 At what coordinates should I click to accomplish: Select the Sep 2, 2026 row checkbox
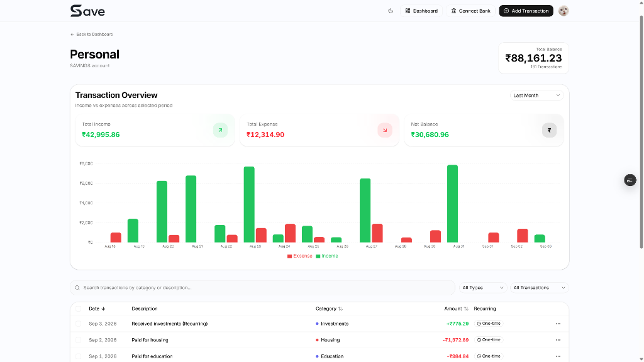point(79,340)
